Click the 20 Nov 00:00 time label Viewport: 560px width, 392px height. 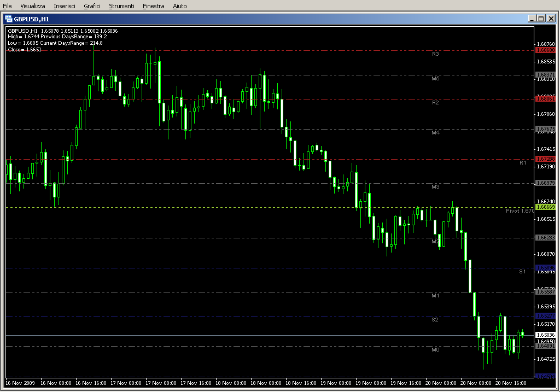(x=441, y=383)
